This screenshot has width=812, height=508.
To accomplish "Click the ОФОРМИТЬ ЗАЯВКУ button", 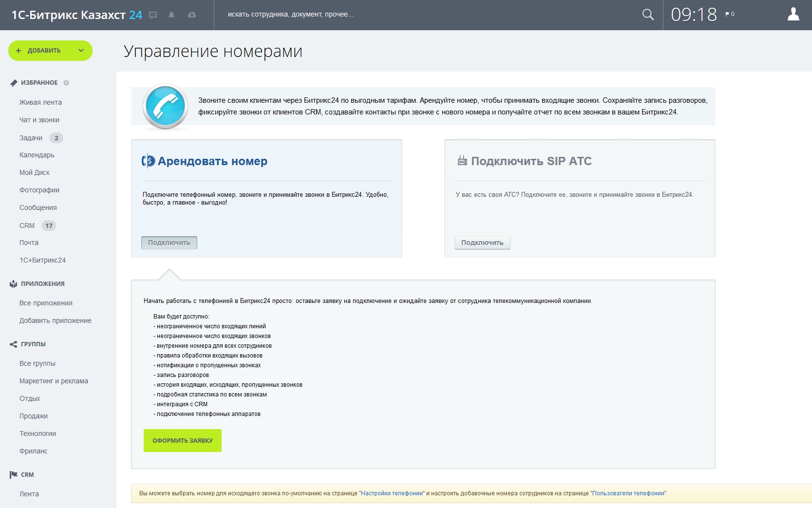I will (x=183, y=440).
